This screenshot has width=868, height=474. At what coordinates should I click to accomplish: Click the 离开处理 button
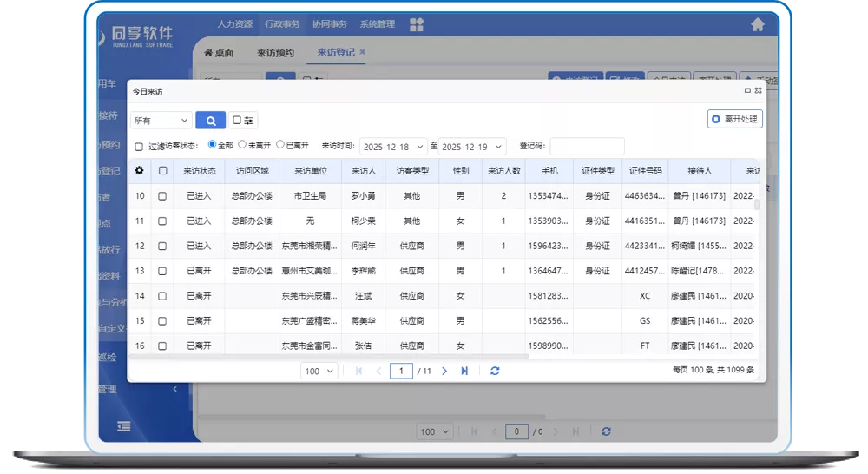(x=734, y=119)
